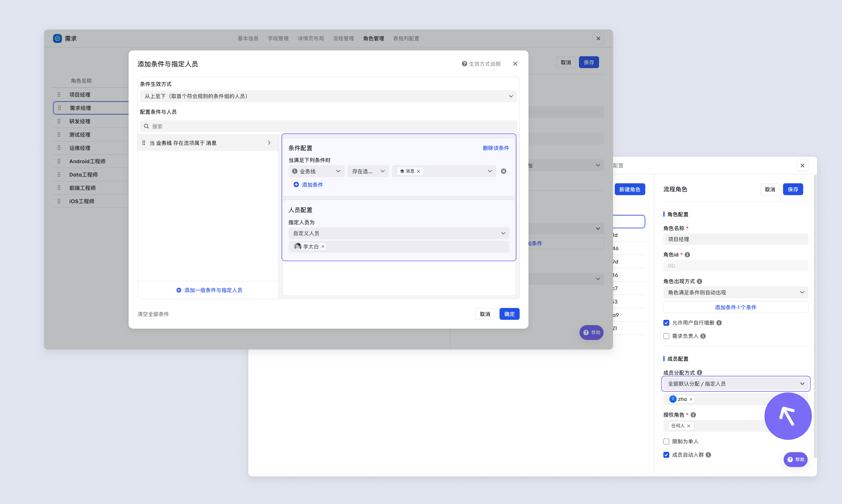Open the 角色满足条件则自动出现 dropdown
Screen dimensions: 842x504
click(x=736, y=292)
